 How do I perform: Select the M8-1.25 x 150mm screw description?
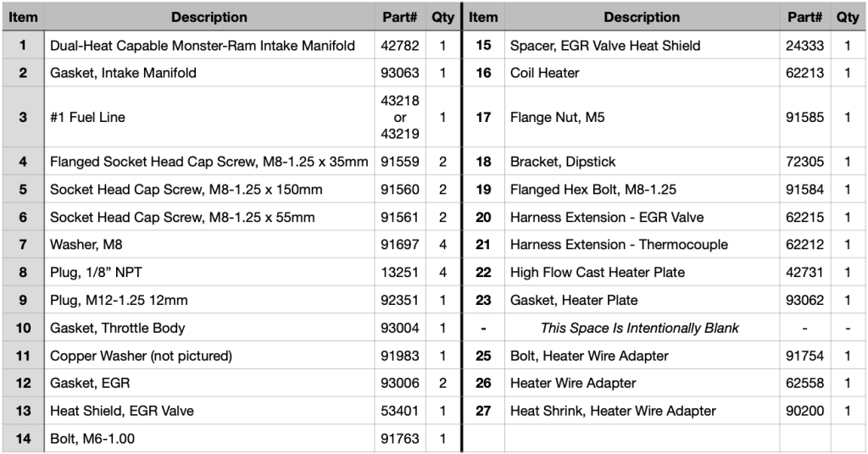click(x=186, y=190)
